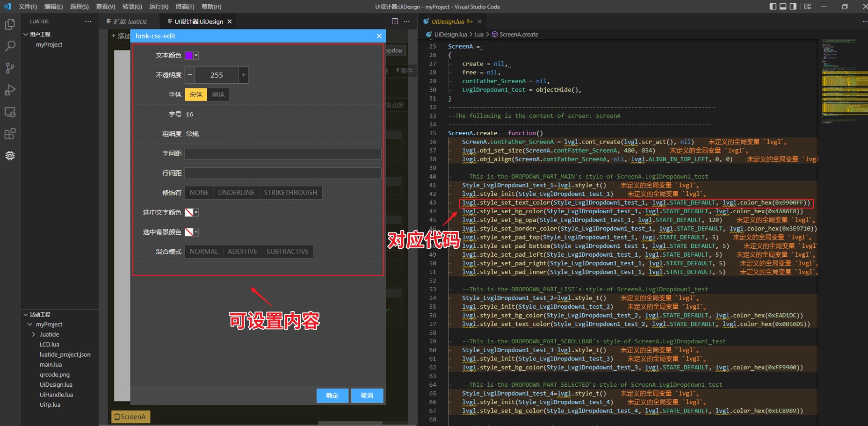Image resolution: width=868 pixels, height=426 pixels.
Task: Close the hmk-css-edit dialog
Action: pyautogui.click(x=379, y=36)
